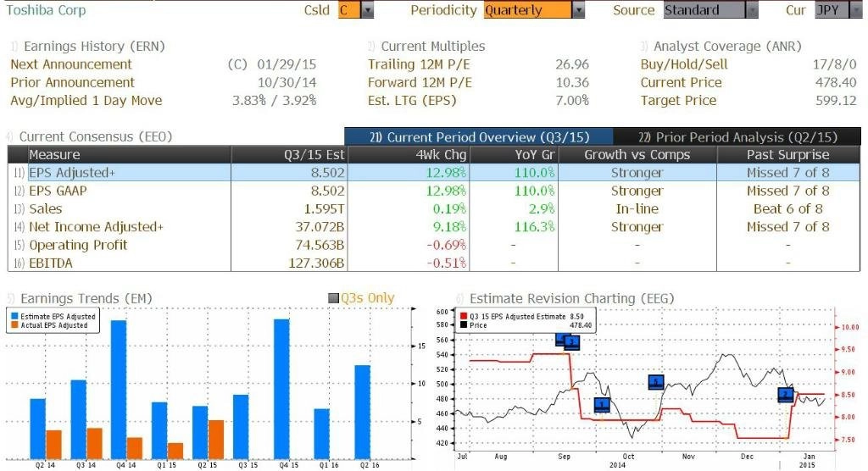Switch to Prior Period Analysis (Q2/15) tab
Viewport: 868px width, 471px height.
(x=737, y=136)
